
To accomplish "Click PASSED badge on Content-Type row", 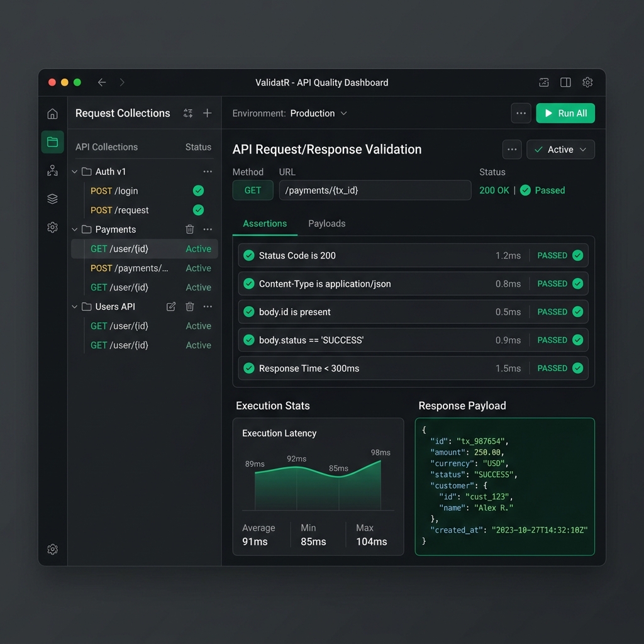I will click(x=560, y=284).
